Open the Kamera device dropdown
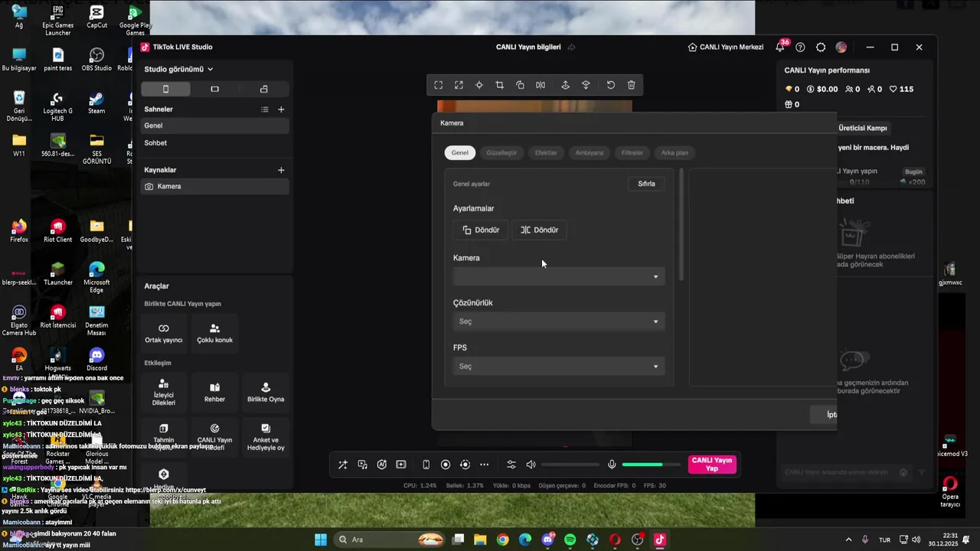 (559, 276)
